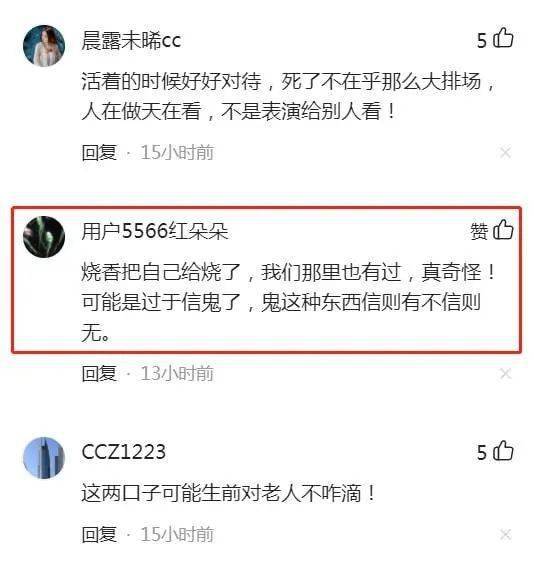
Task: Select the 13小时前 timestamp
Action: [x=177, y=374]
